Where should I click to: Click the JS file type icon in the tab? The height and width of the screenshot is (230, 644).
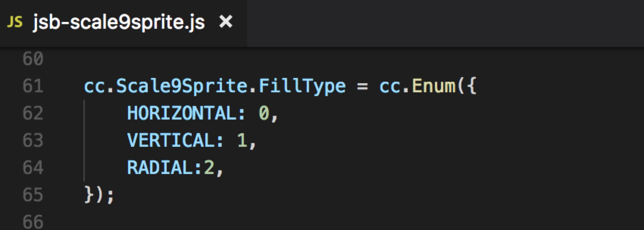(x=15, y=22)
